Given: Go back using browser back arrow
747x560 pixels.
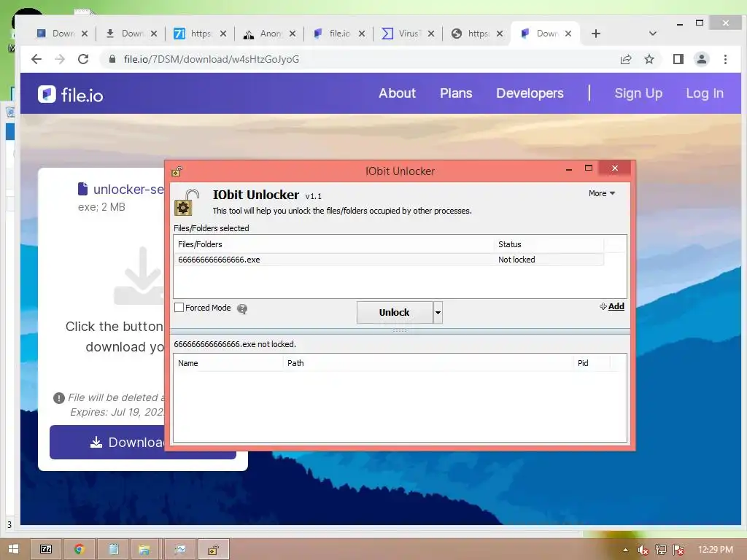Looking at the screenshot, I should [x=36, y=59].
